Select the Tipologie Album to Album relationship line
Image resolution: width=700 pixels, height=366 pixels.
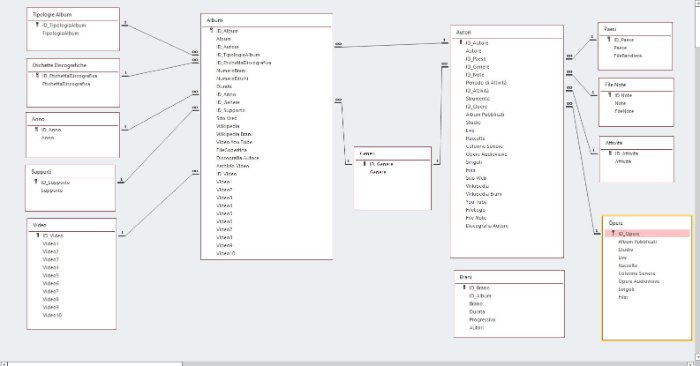(161, 40)
